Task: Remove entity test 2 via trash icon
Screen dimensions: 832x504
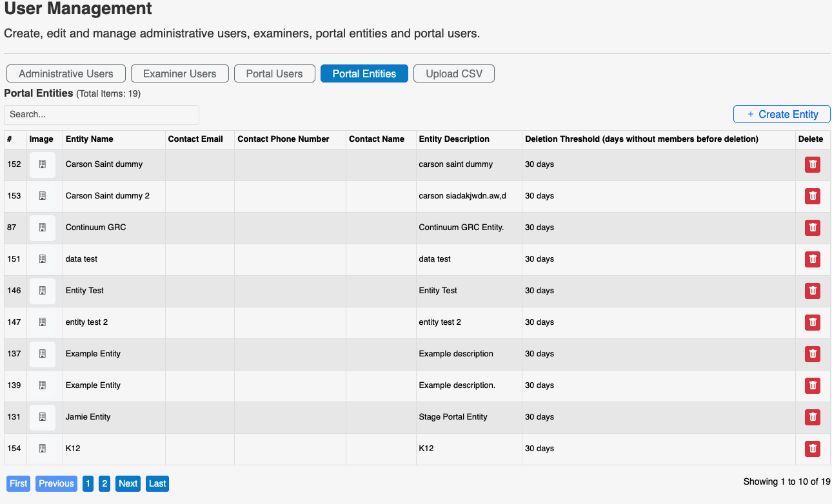Action: click(813, 322)
